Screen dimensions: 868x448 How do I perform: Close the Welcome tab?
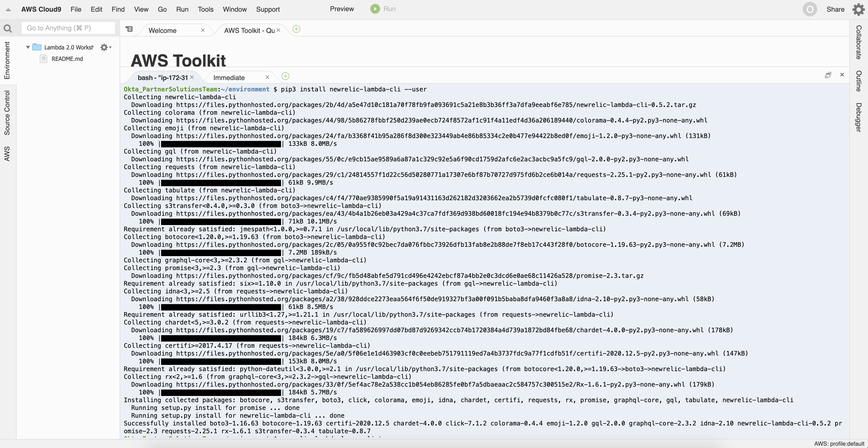(202, 30)
